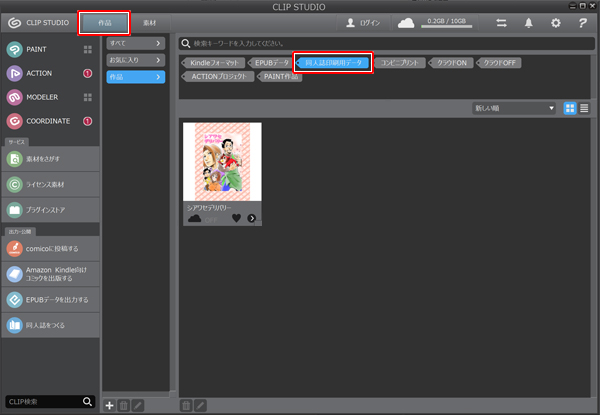The height and width of the screenshot is (415, 600).
Task: Delete selected work with trash icon
Action: tap(186, 405)
